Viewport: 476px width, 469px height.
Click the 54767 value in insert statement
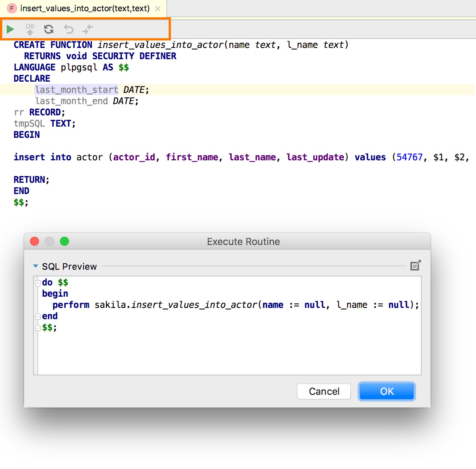(x=410, y=157)
